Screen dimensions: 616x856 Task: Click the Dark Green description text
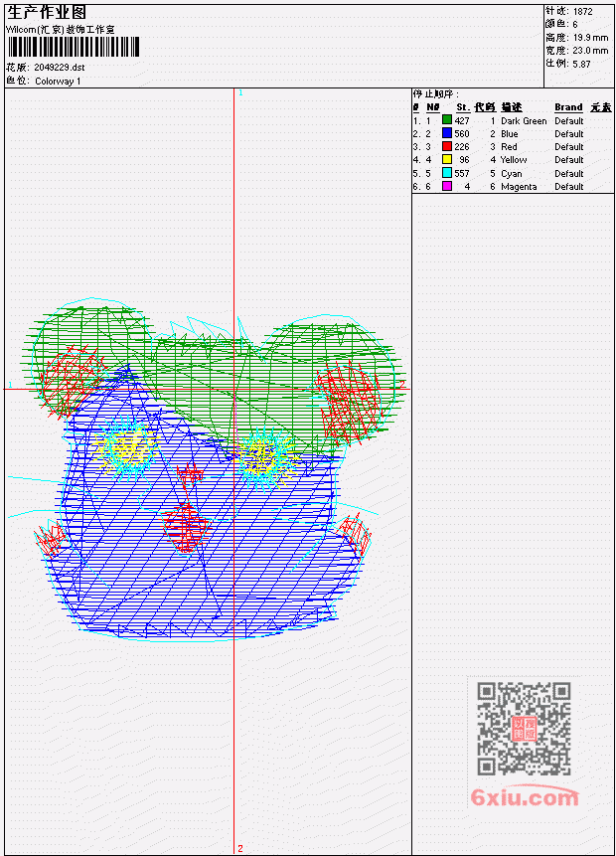(524, 120)
